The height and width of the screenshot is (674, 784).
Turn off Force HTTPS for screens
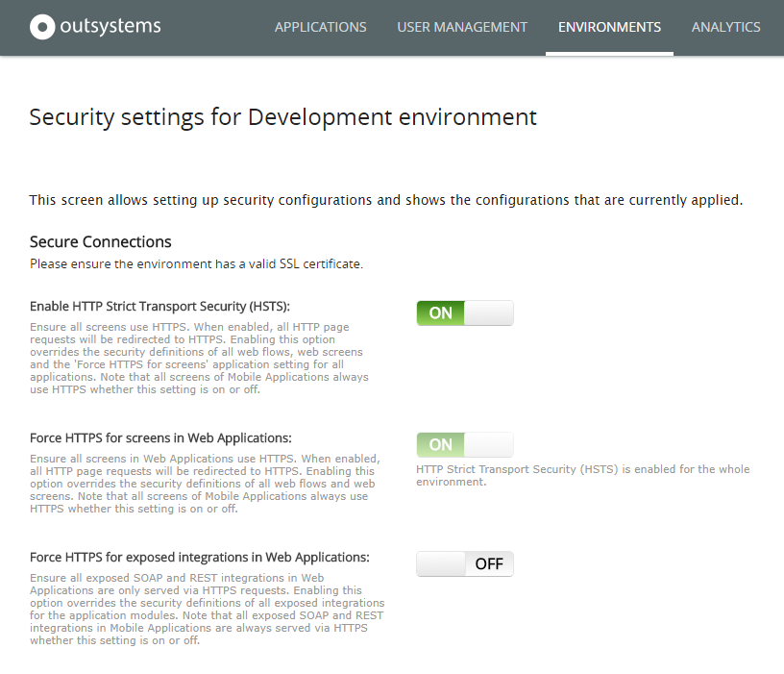[465, 444]
